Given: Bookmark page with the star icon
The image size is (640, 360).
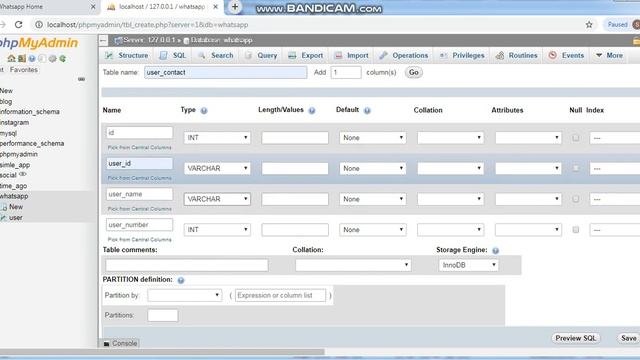Looking at the screenshot, I should (589, 24).
